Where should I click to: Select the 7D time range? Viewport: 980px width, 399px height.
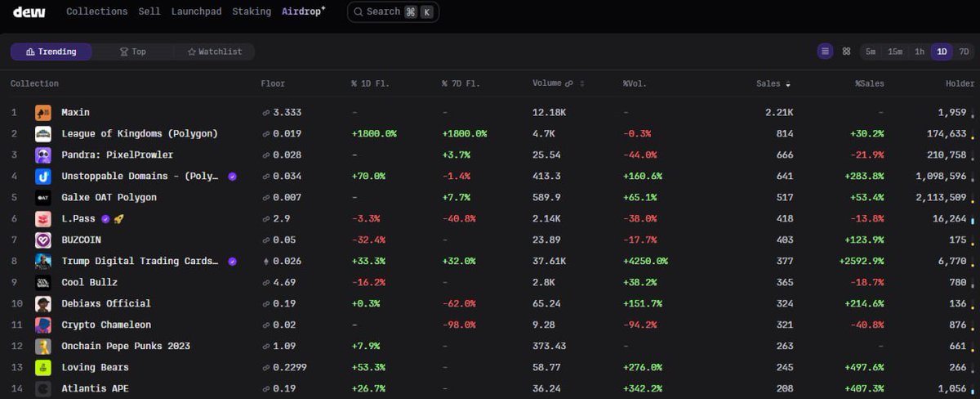click(x=964, y=52)
